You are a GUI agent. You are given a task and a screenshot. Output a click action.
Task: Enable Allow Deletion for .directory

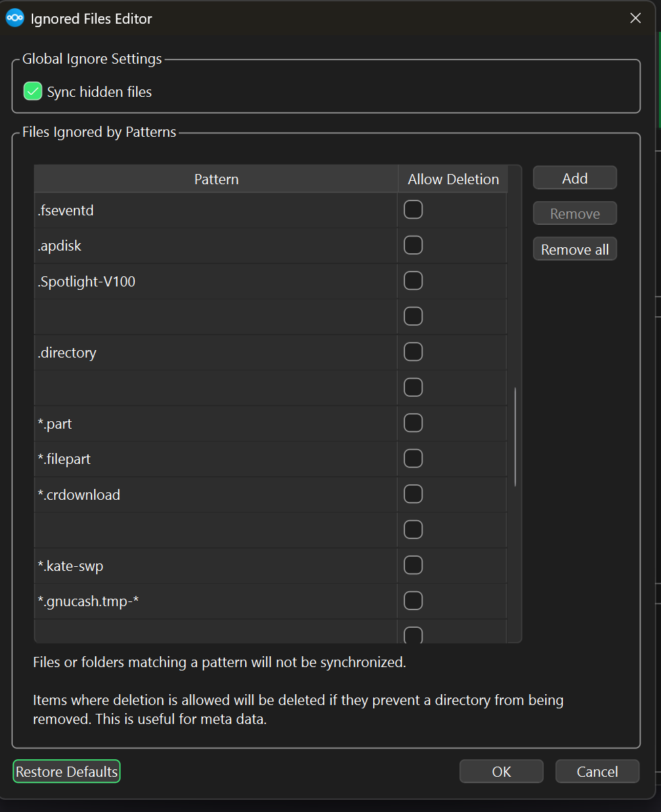tap(413, 352)
